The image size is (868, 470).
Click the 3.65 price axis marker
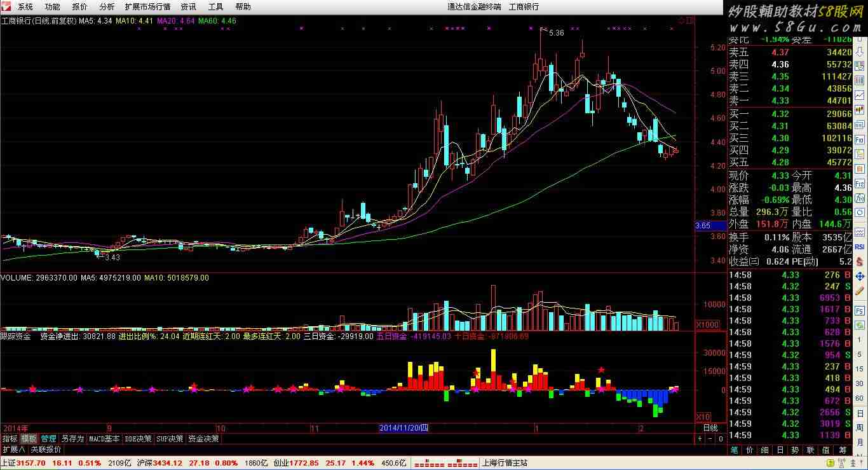pos(710,225)
